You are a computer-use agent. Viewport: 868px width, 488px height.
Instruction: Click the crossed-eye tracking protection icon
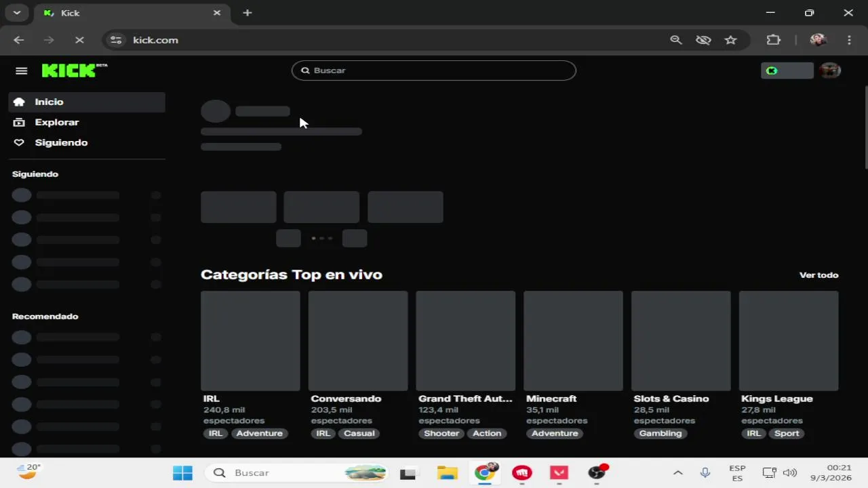(703, 40)
